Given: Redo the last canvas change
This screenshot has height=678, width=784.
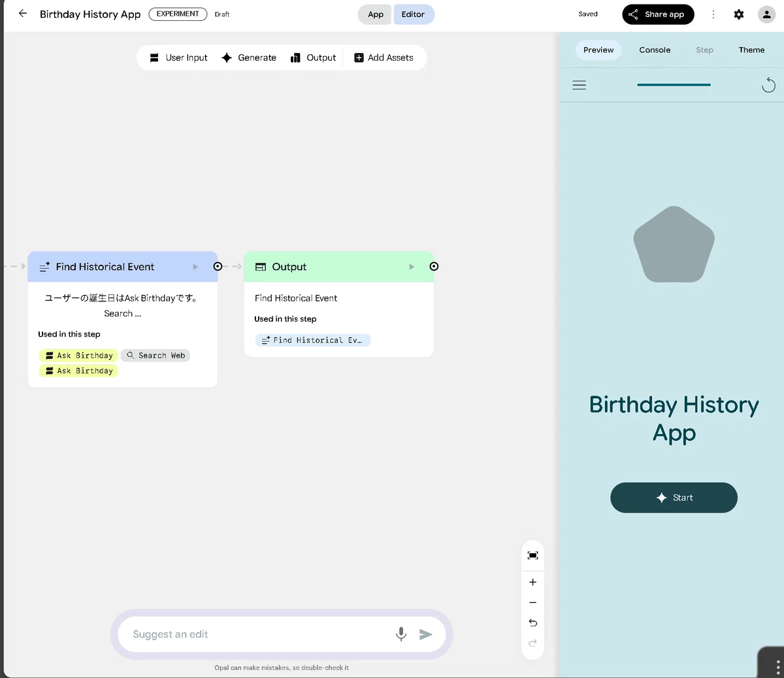Looking at the screenshot, I should coord(533,643).
